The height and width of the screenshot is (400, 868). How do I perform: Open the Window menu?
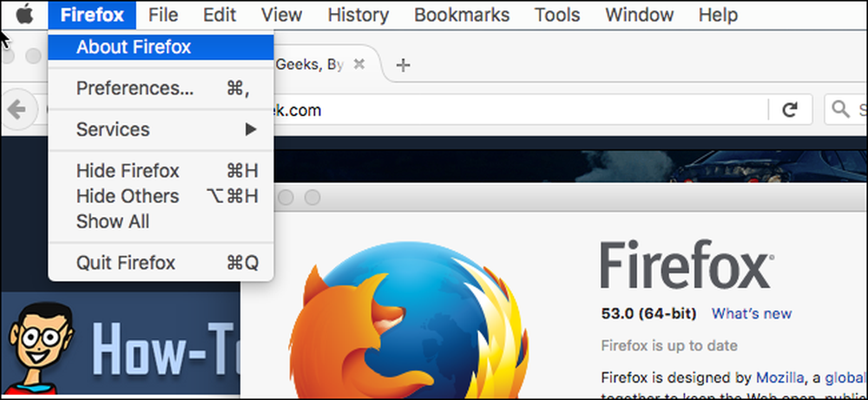pos(640,15)
